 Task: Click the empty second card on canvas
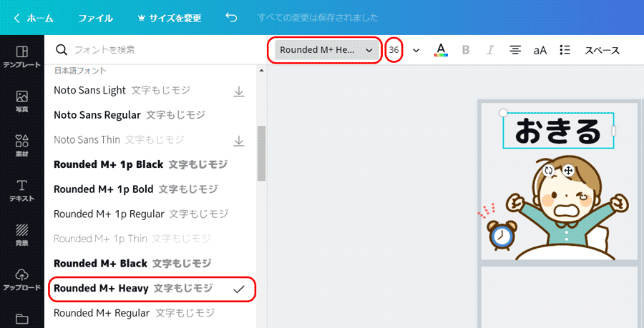click(559, 297)
